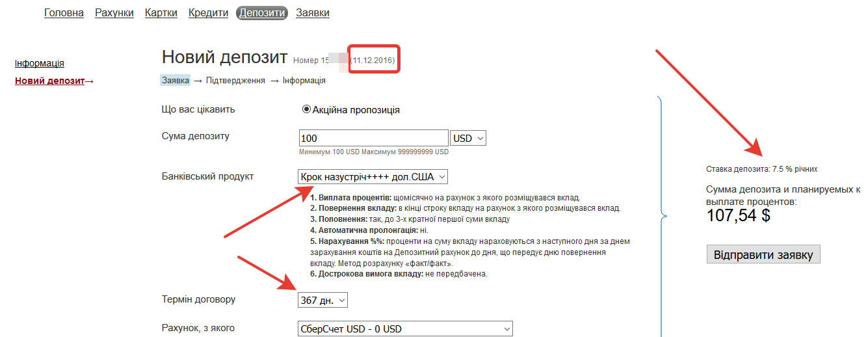Select the Акційна пропозиція radio button
The height and width of the screenshot is (337, 868).
307,110
